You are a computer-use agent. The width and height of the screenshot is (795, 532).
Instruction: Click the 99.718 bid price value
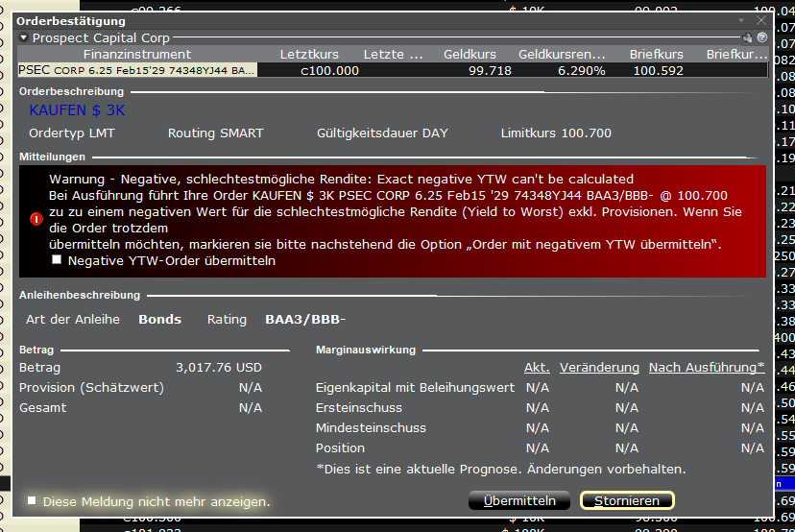click(490, 70)
